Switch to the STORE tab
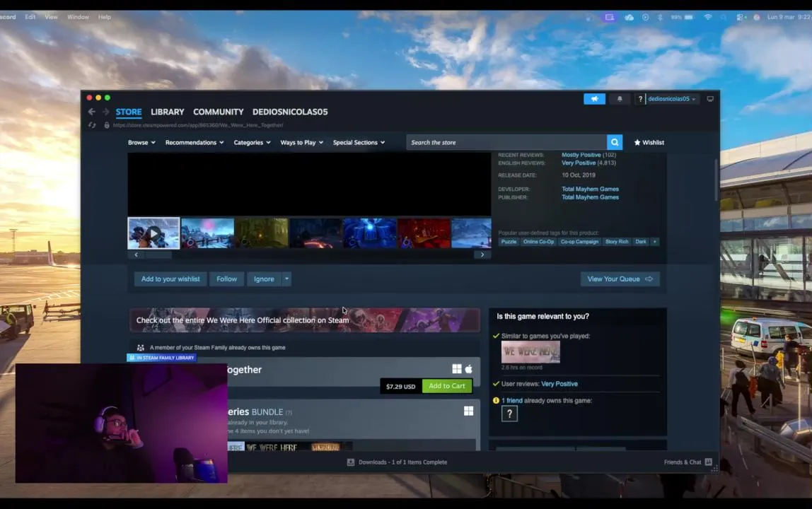This screenshot has width=812, height=509. pyautogui.click(x=129, y=112)
